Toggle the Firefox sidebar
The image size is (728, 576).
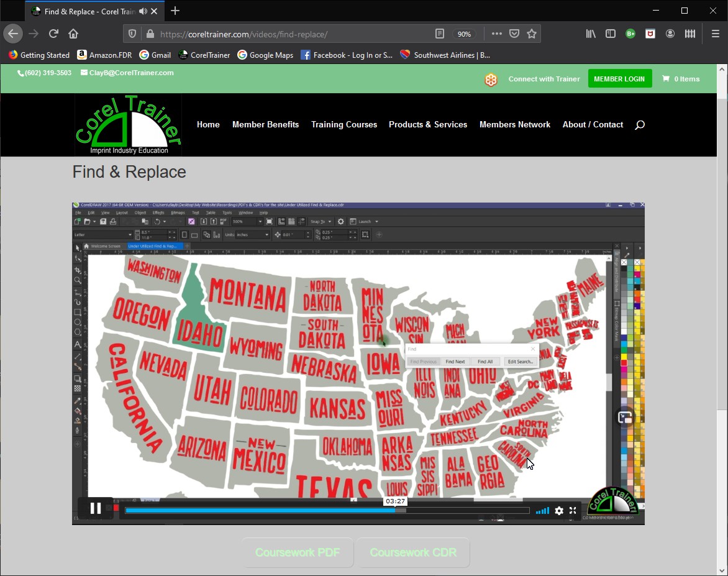[611, 34]
